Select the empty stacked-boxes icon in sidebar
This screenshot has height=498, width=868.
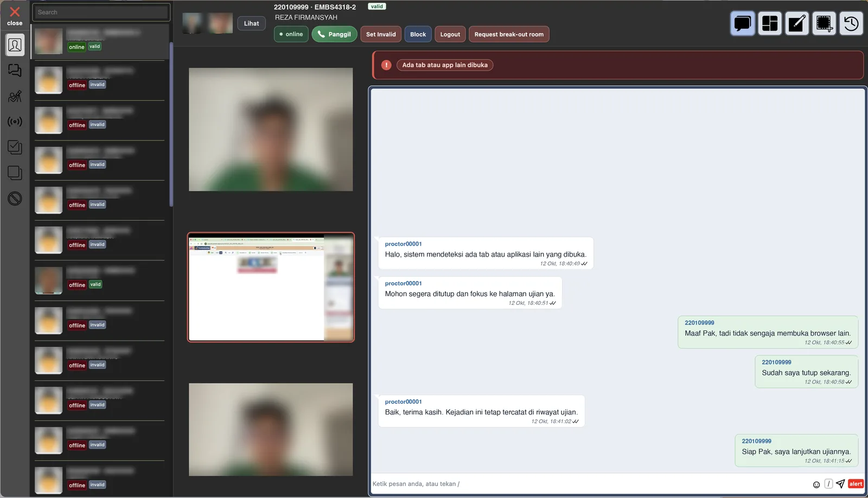click(15, 173)
